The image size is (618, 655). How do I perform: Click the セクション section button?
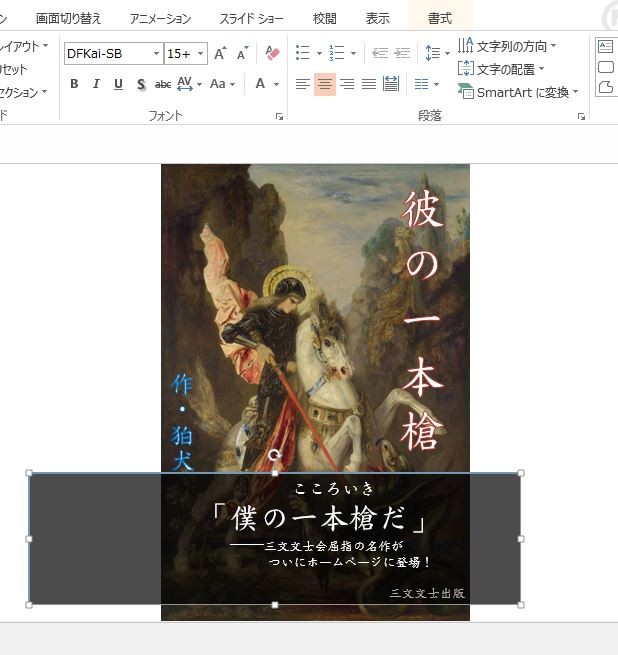23,92
